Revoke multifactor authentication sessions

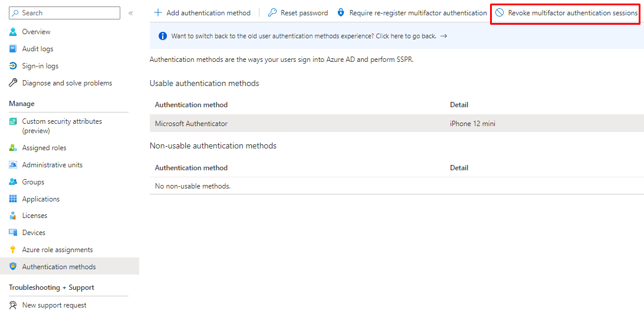(566, 13)
